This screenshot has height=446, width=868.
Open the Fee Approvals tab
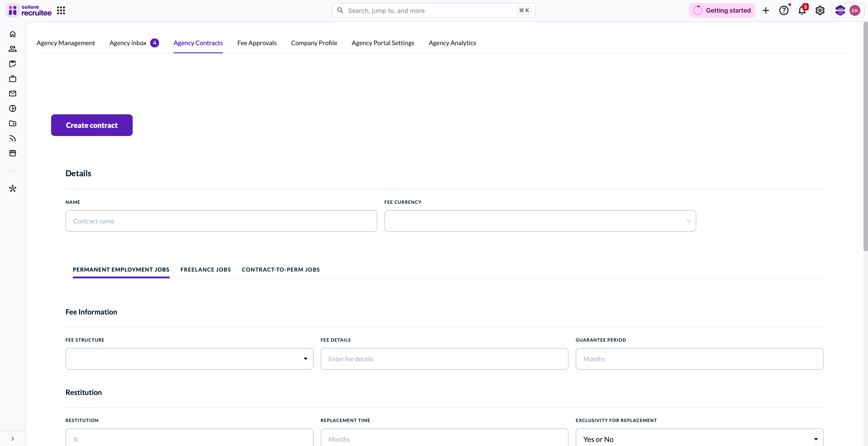257,43
